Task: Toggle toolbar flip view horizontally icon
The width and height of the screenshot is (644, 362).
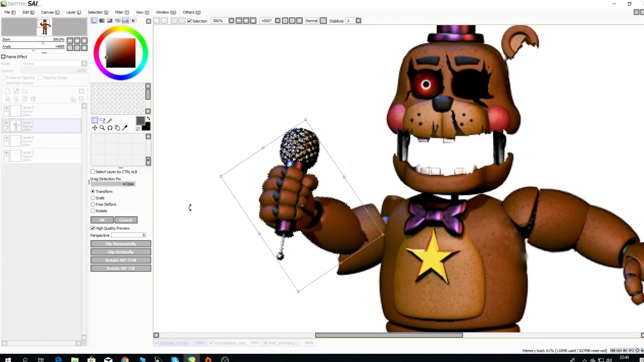Action: coord(323,21)
